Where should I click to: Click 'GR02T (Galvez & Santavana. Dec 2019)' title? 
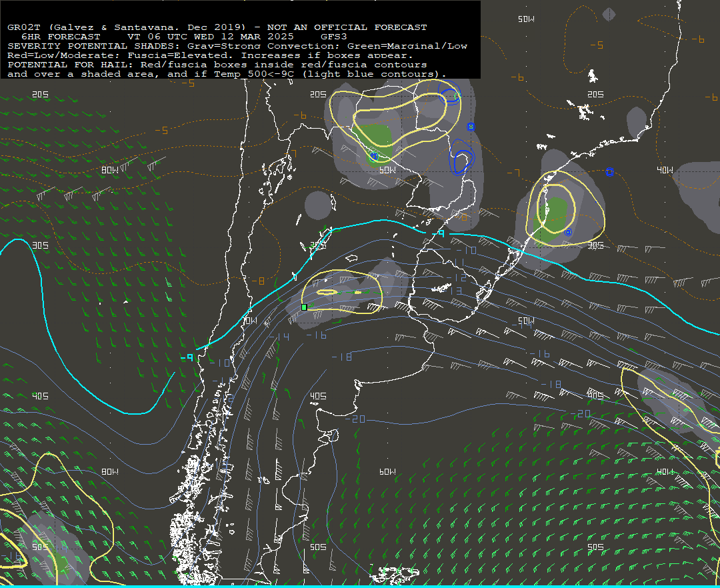126,27
